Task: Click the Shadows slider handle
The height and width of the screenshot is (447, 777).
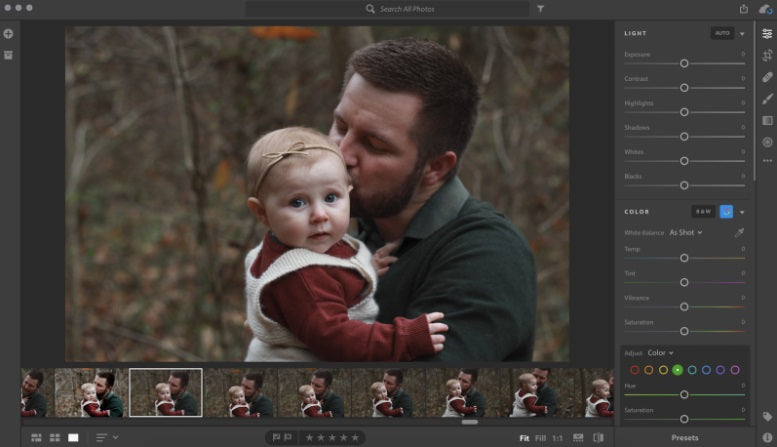Action: [x=684, y=136]
